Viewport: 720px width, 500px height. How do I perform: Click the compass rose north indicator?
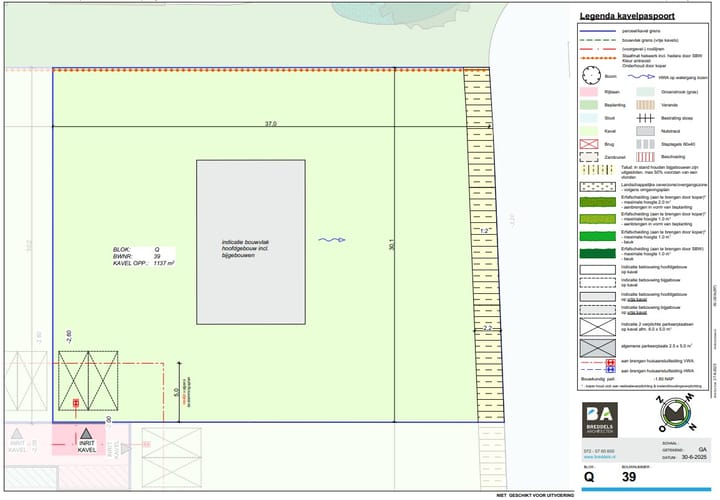(677, 413)
